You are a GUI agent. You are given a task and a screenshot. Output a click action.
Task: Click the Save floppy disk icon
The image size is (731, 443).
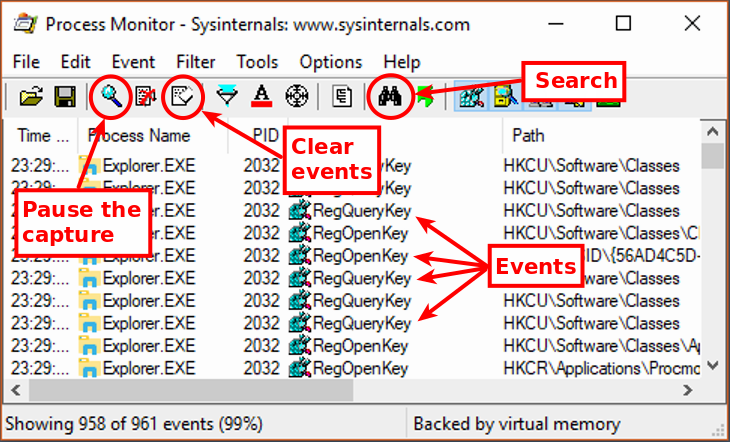[x=64, y=97]
